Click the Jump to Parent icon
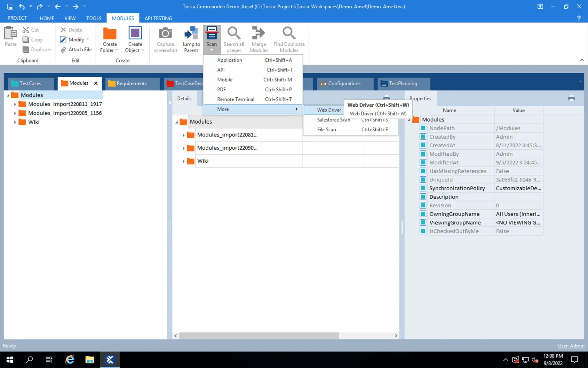Screen dimensions: 588x368 [x=191, y=34]
